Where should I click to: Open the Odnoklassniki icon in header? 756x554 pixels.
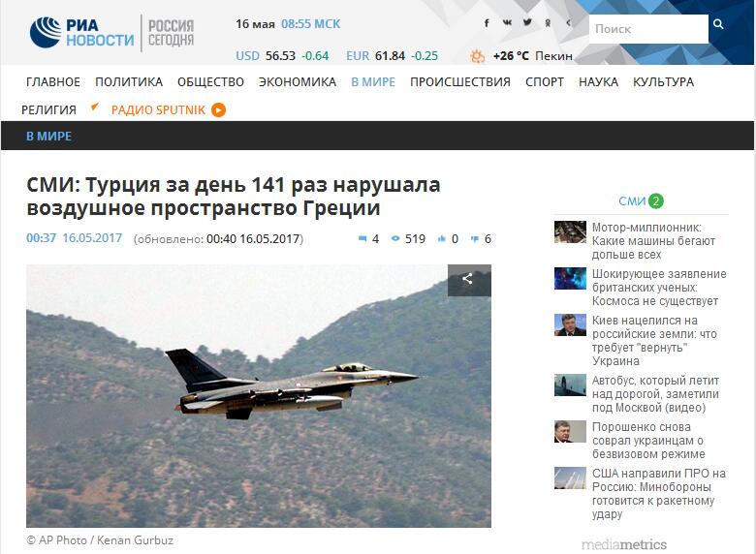(x=548, y=22)
